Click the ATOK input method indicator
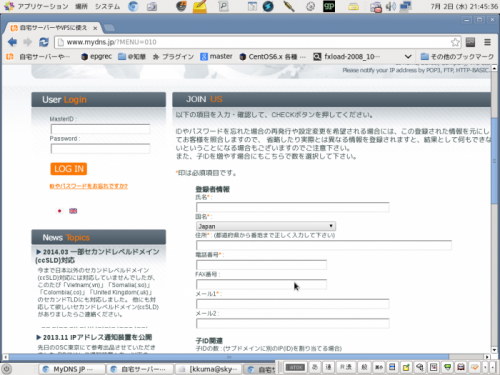The image size is (500, 375). 295,367
